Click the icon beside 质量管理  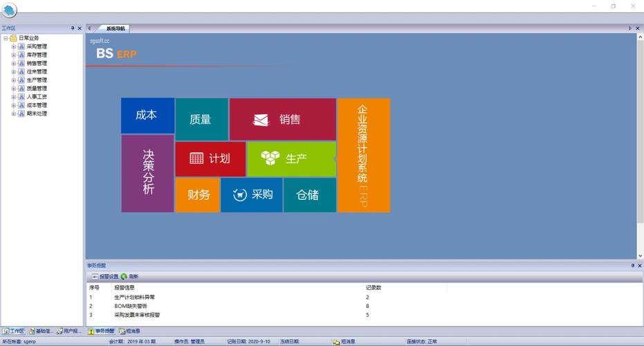click(21, 89)
